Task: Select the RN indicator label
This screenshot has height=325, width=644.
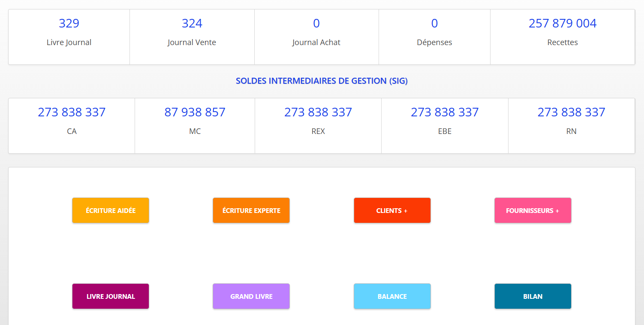Action: [571, 131]
